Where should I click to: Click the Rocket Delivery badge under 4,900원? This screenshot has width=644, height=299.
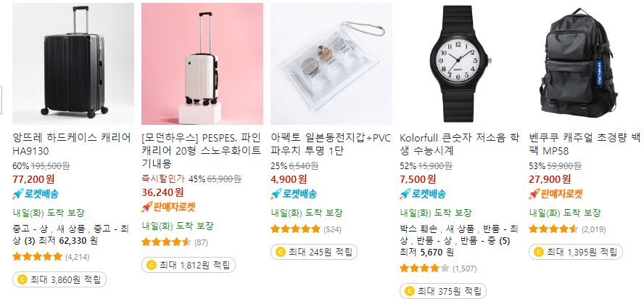coord(294,194)
